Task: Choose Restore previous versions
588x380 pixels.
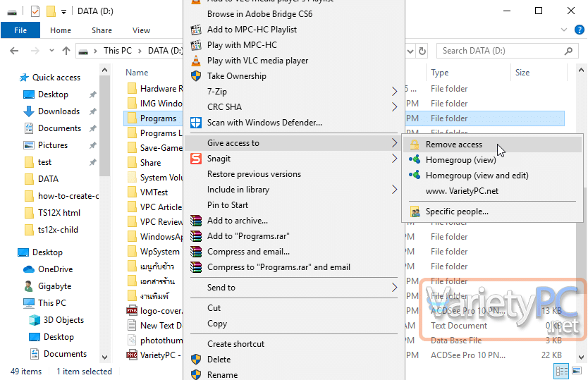Action: pyautogui.click(x=254, y=174)
